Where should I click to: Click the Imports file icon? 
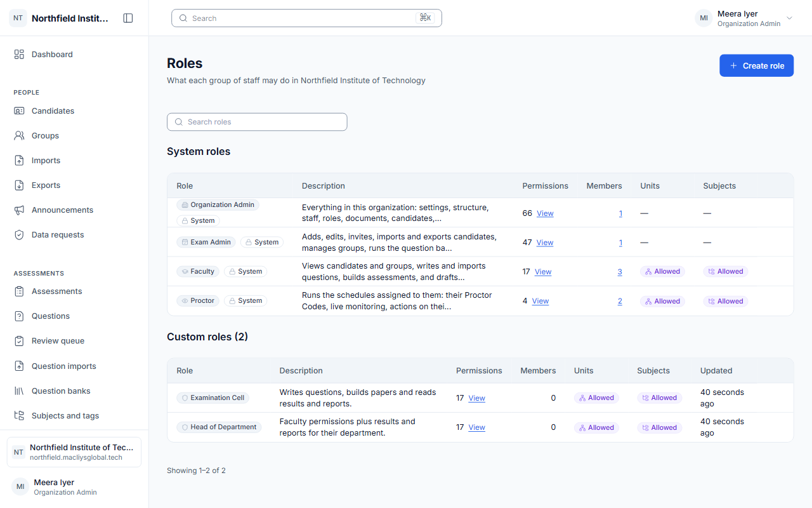[19, 161]
